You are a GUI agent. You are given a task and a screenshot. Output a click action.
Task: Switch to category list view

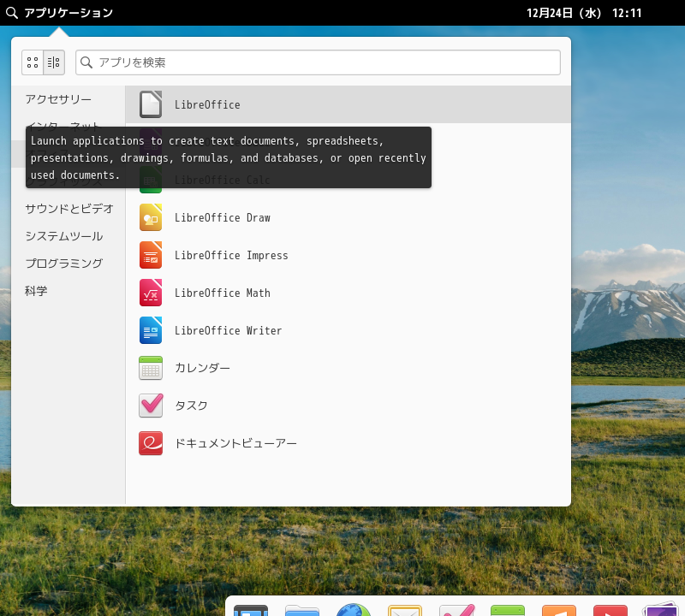pyautogui.click(x=54, y=62)
